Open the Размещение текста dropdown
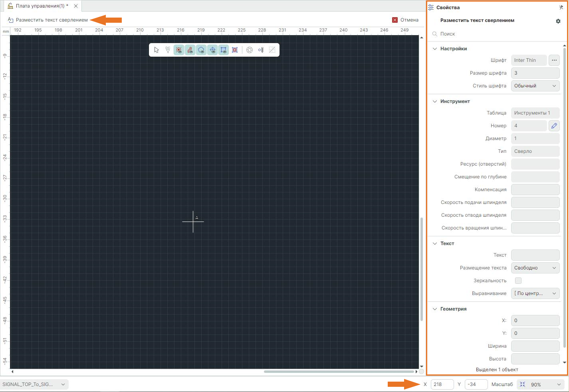This screenshot has width=569, height=392. pos(535,268)
